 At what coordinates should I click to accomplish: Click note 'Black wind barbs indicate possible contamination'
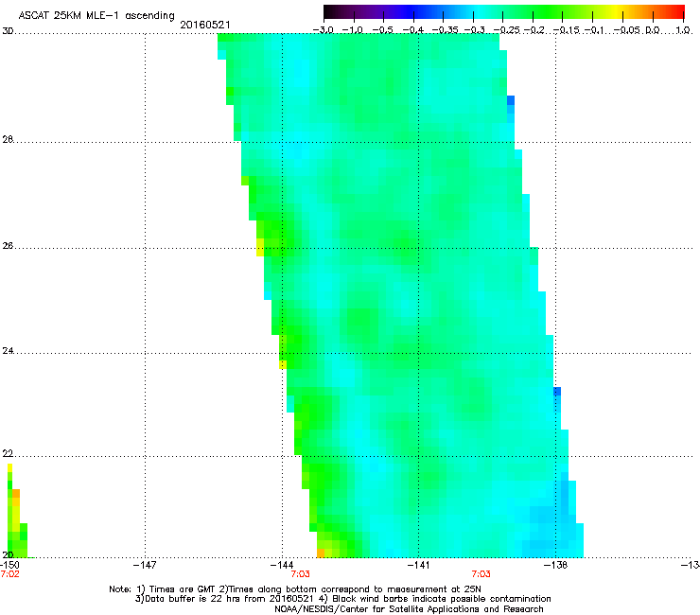[442, 599]
